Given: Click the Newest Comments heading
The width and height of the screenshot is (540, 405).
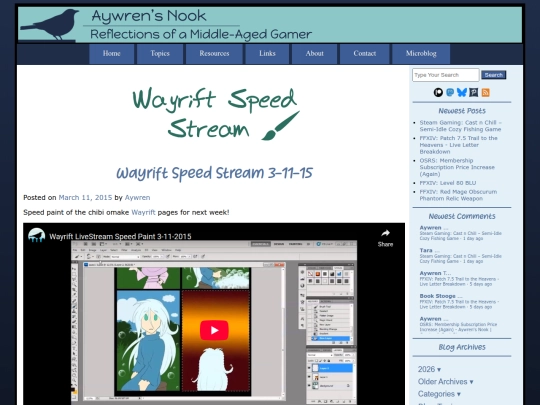Looking at the screenshot, I should tap(462, 216).
